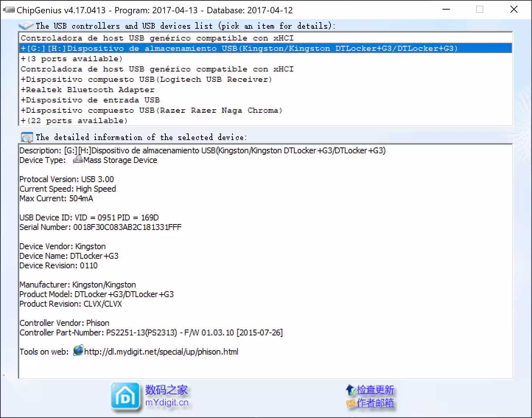
Task: Click the Device Revision: 0110 line
Action: click(x=59, y=265)
